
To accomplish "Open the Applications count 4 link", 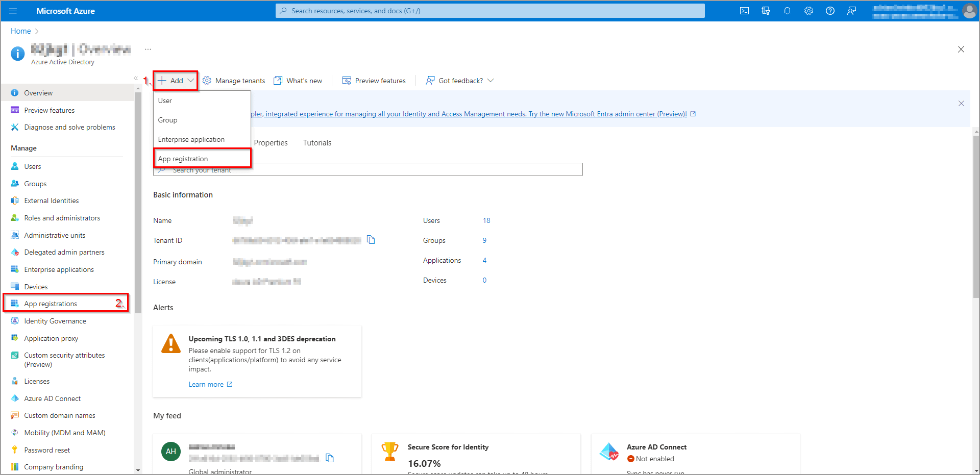I will point(484,260).
